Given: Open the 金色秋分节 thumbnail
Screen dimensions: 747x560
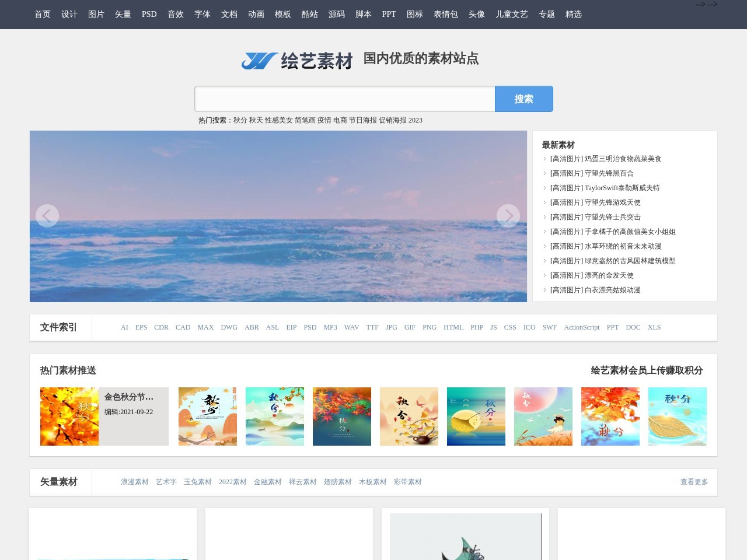Looking at the screenshot, I should (x=69, y=416).
